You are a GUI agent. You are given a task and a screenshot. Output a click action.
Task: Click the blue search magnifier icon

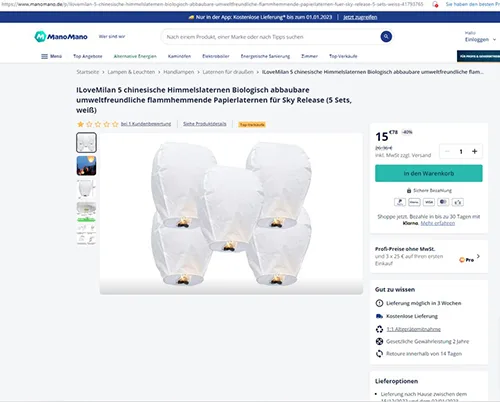pos(386,37)
